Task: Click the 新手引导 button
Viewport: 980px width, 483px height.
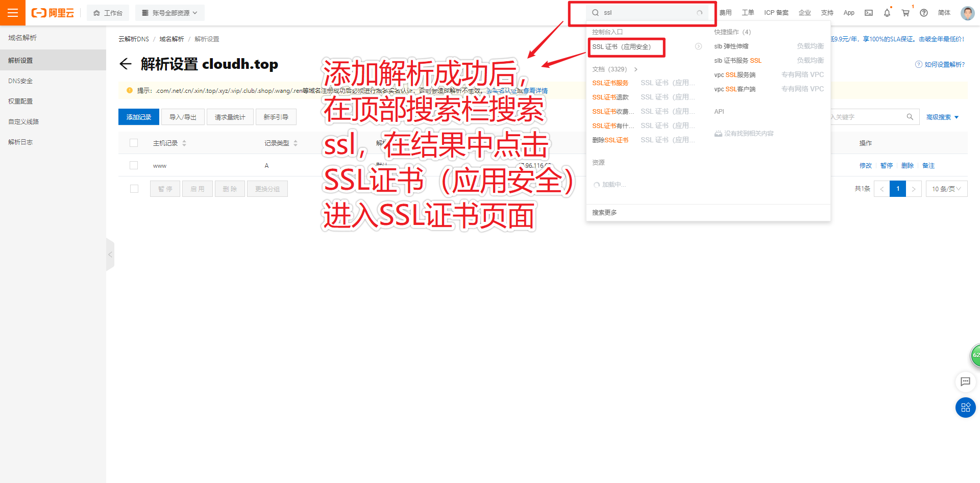Action: click(x=276, y=117)
